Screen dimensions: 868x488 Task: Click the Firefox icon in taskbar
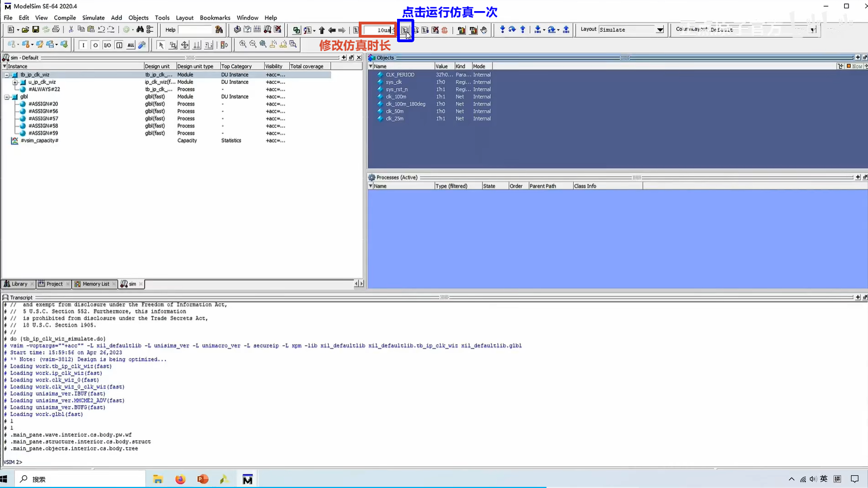coord(180,479)
